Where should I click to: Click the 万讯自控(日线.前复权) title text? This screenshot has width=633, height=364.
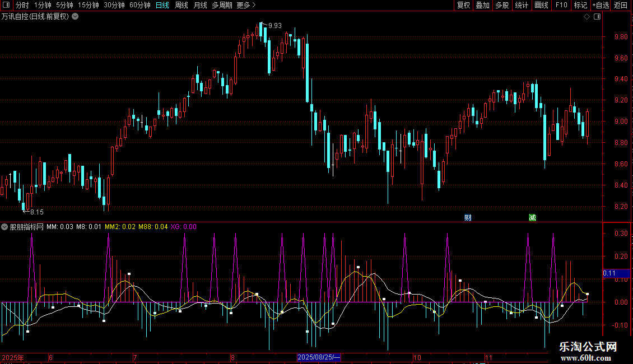pos(35,17)
